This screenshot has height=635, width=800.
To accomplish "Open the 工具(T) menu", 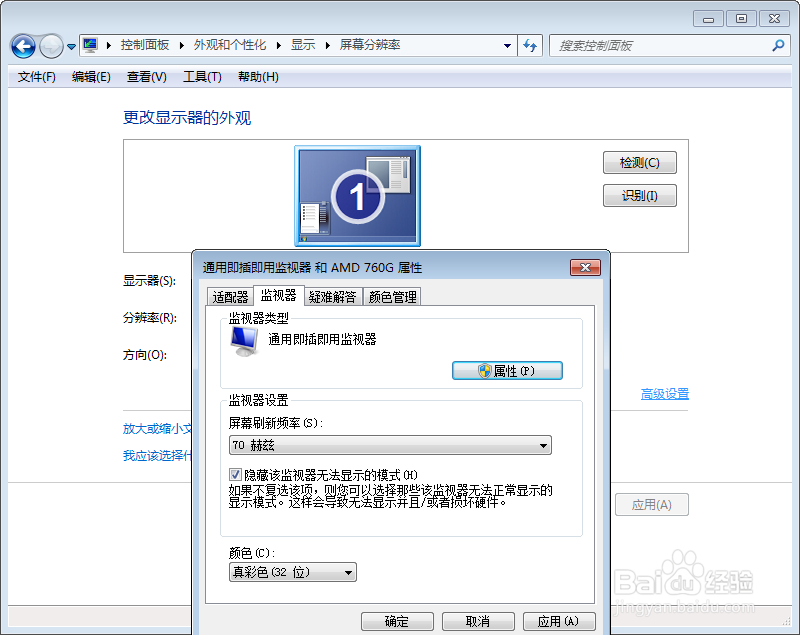I will (x=202, y=77).
